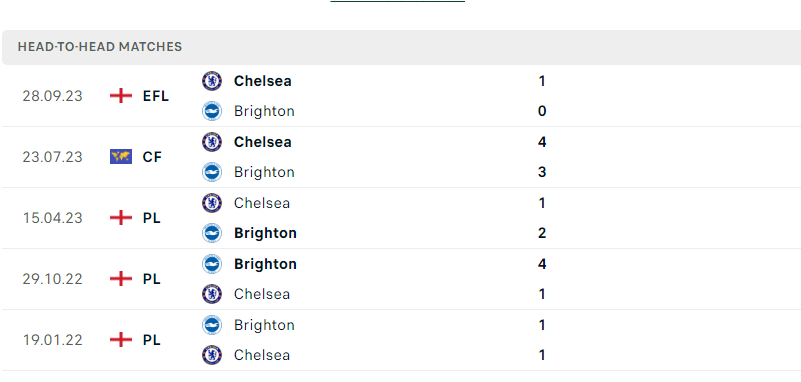Select the EFL competition label
Viewport: 801px width, 382px height.
point(156,96)
